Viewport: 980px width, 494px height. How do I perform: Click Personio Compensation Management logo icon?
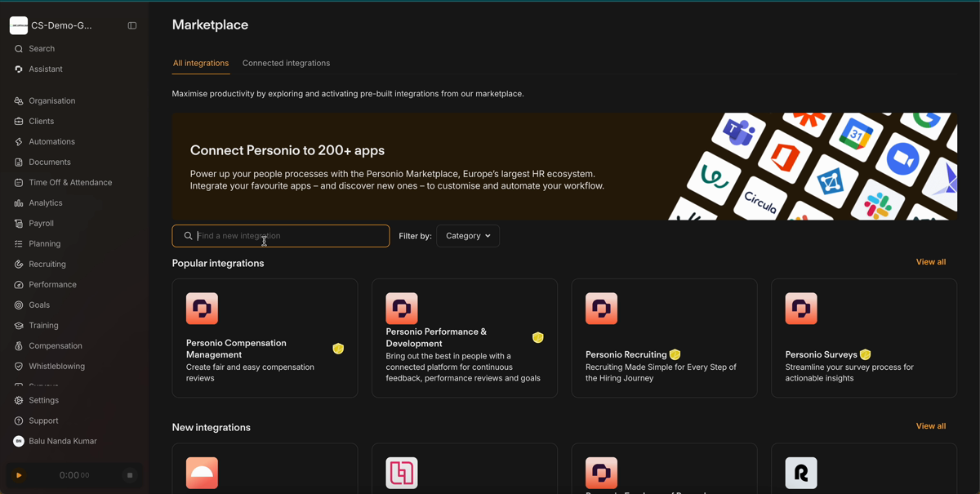[x=202, y=309]
